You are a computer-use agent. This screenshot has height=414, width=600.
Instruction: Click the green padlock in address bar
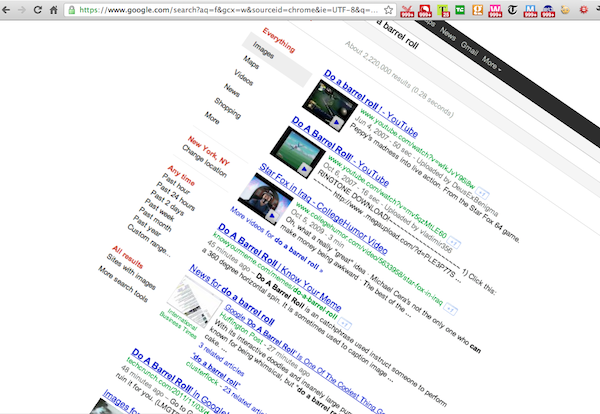[72, 10]
